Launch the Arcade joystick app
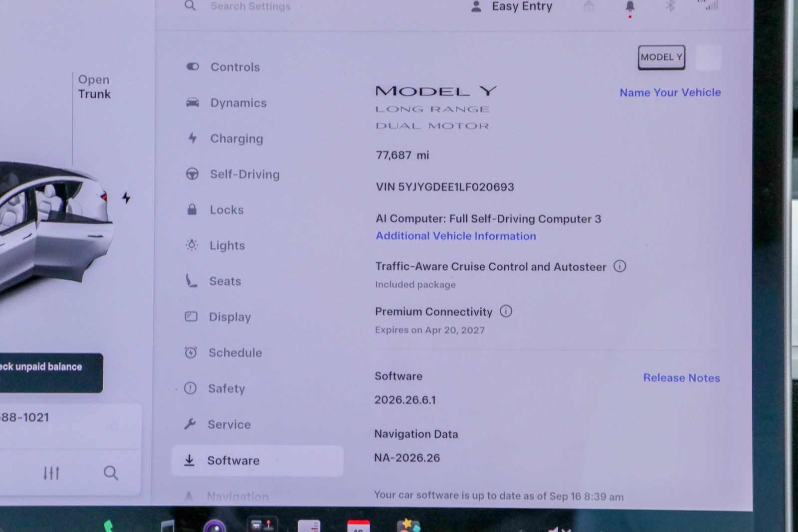This screenshot has width=798, height=532. (x=262, y=526)
